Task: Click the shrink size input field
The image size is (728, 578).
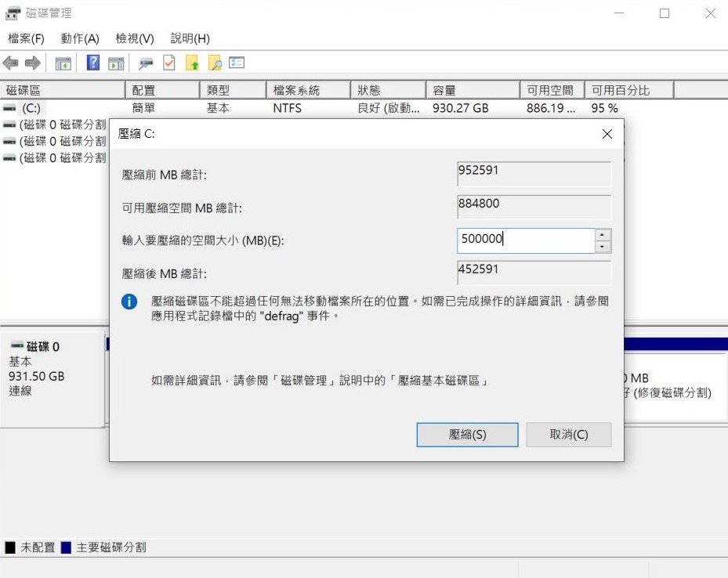Action: tap(525, 240)
